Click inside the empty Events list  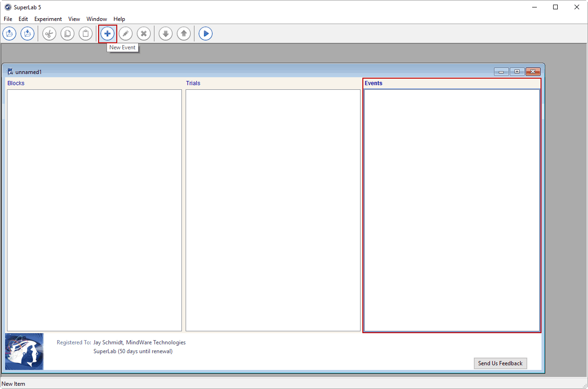click(452, 210)
